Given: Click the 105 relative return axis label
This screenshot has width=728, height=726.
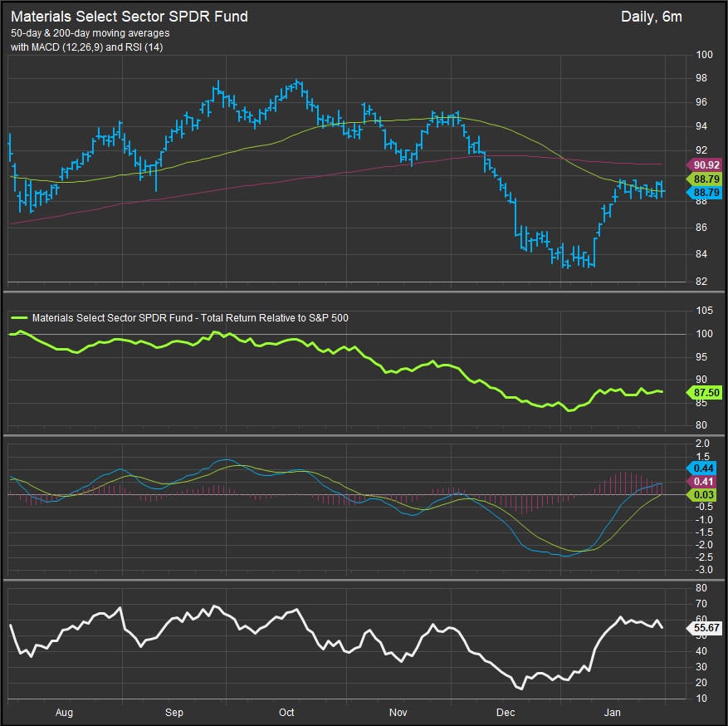Looking at the screenshot, I should (704, 311).
